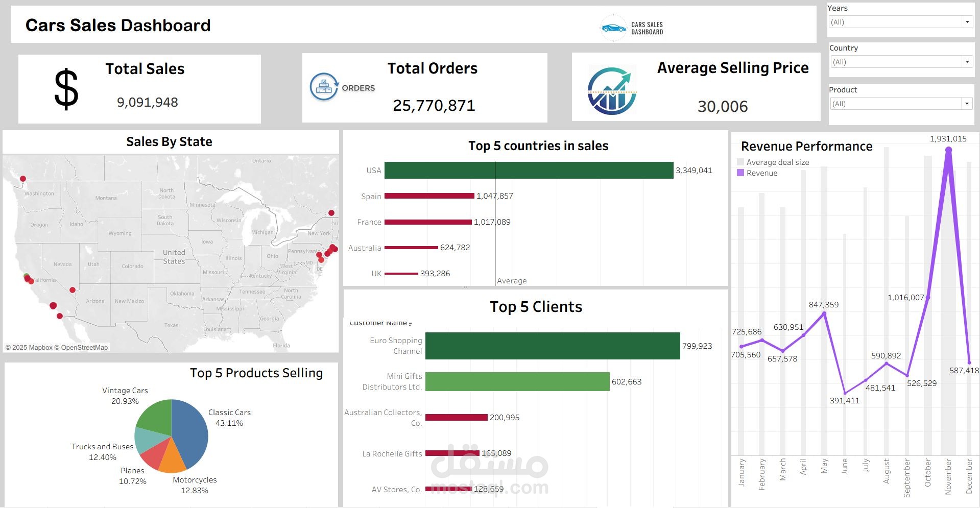Screen dimensions: 980x508
Task: Select the Revenue Performance panel title
Action: pyautogui.click(x=806, y=147)
